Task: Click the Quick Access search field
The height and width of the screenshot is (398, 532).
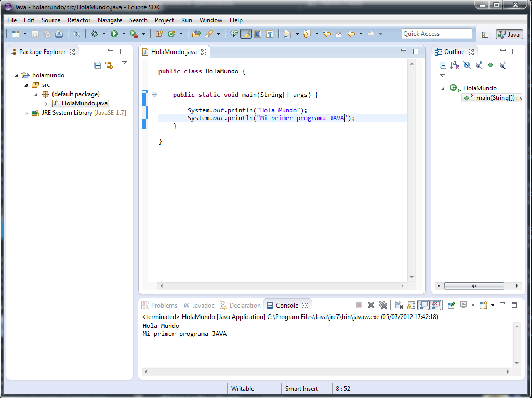Action: (x=436, y=34)
